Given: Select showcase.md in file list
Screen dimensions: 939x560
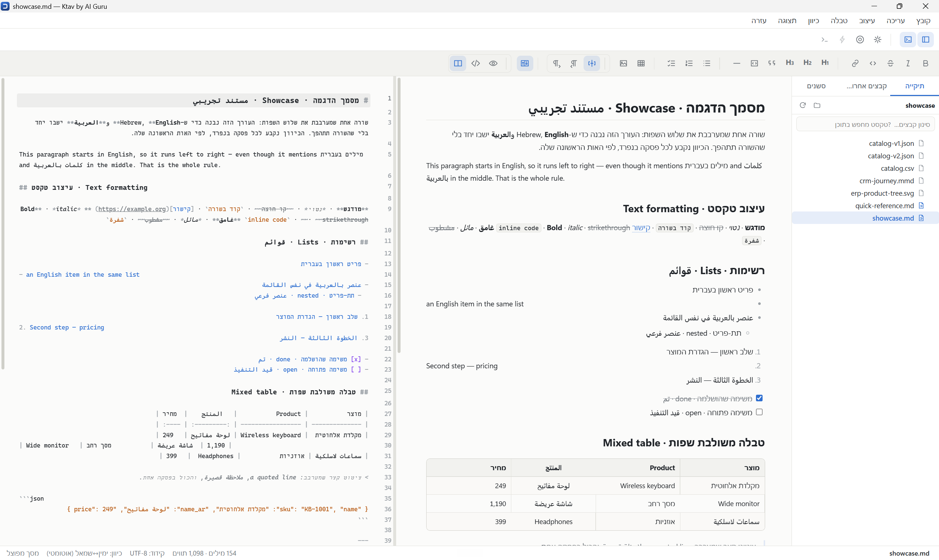Looking at the screenshot, I should (865, 218).
